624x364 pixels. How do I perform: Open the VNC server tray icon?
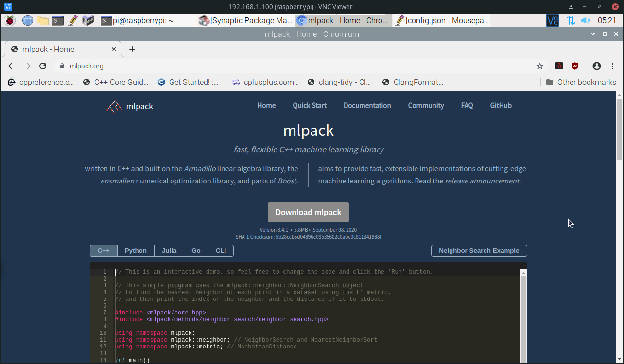click(x=553, y=20)
